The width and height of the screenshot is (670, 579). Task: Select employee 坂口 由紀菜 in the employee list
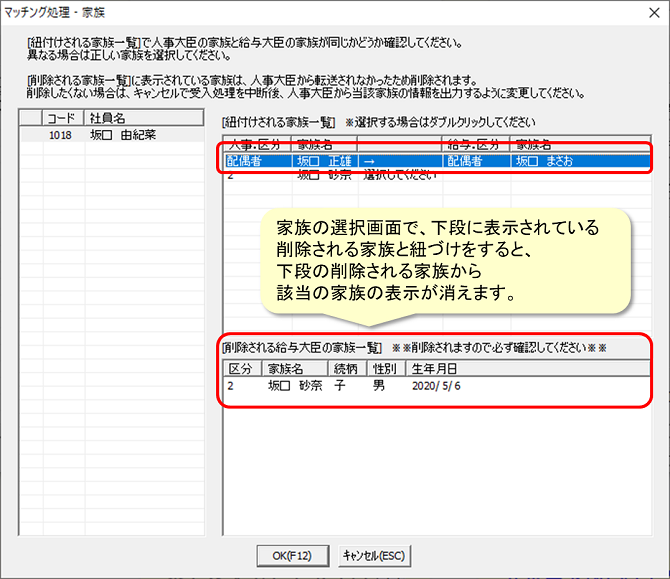pos(122,135)
